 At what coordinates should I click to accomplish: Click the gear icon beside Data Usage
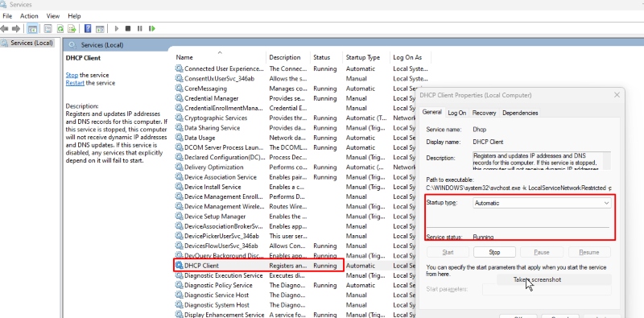[x=179, y=138]
